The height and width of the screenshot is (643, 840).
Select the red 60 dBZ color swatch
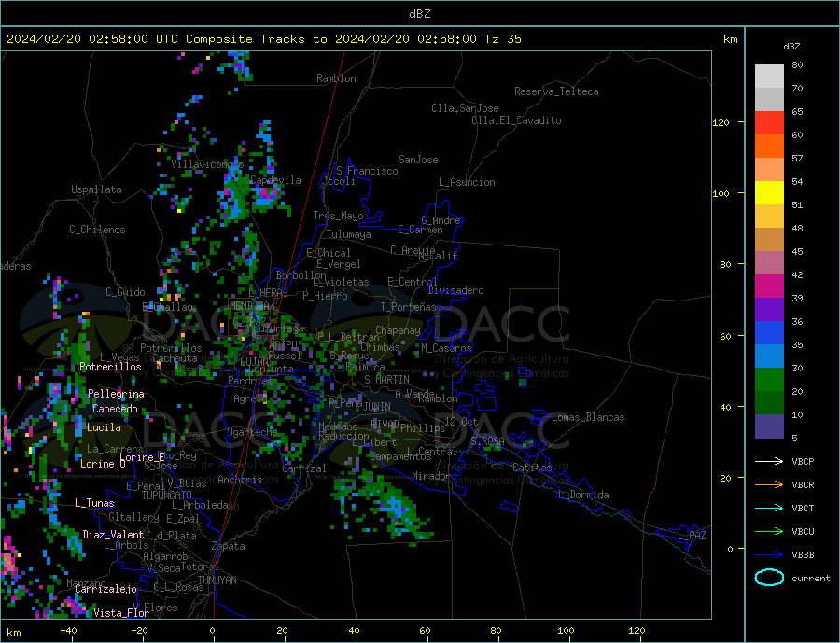[769, 122]
